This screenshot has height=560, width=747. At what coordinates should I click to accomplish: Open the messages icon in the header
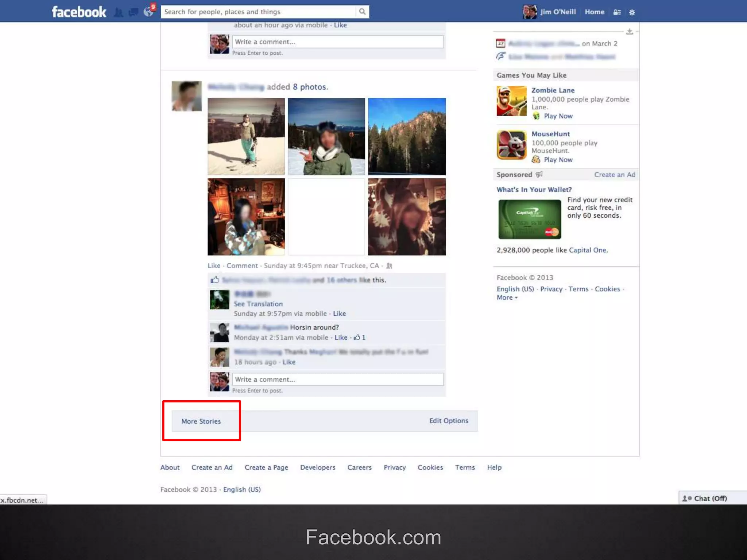pos(133,12)
